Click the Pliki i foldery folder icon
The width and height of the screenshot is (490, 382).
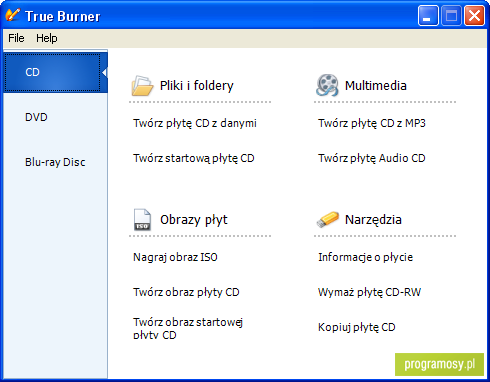pos(142,86)
